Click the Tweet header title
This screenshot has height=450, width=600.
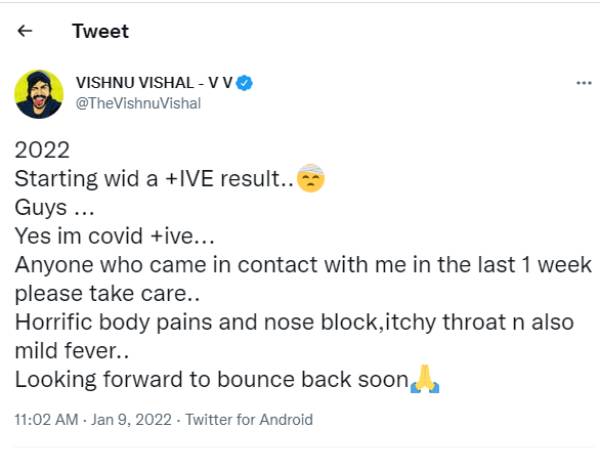(x=101, y=31)
